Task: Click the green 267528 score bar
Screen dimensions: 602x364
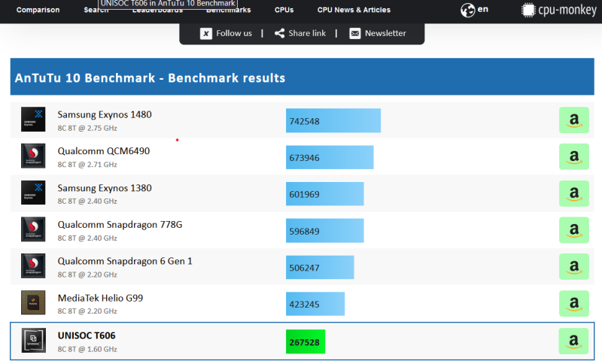Action: pos(306,341)
